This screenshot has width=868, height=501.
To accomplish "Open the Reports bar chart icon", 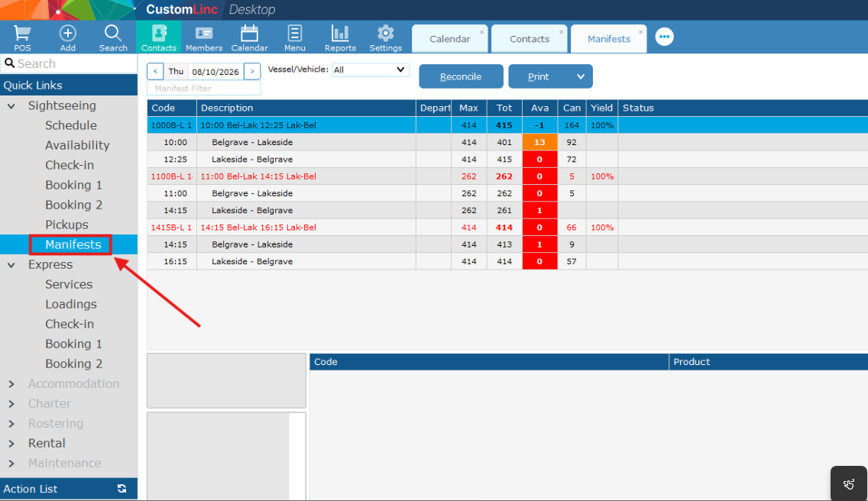I will tap(340, 37).
